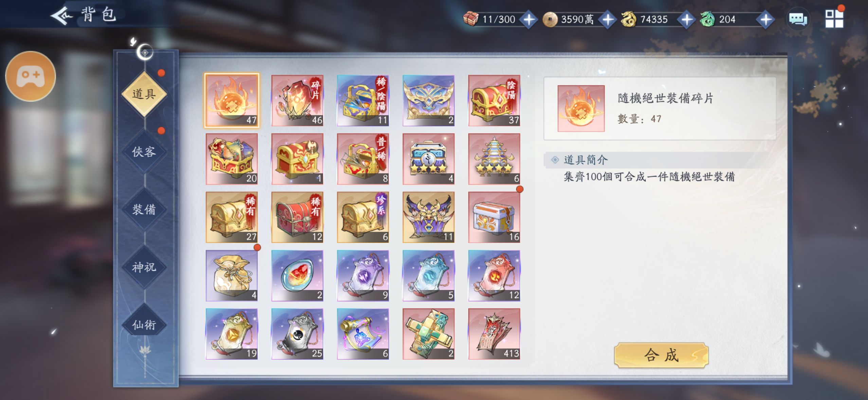Add gold dragon currency via plus beside 74335
The height and width of the screenshot is (400, 868).
point(687,19)
